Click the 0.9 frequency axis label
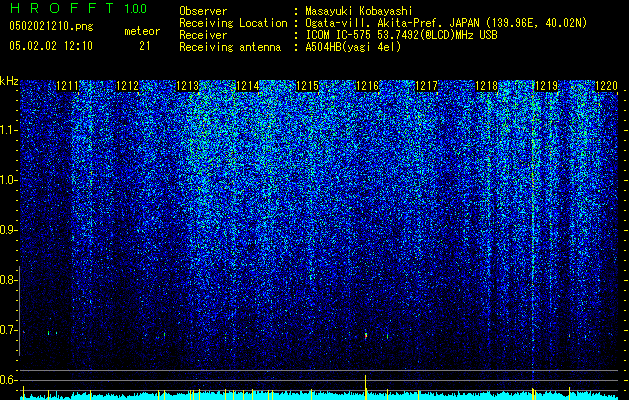This screenshot has width=629, height=400. coord(8,230)
